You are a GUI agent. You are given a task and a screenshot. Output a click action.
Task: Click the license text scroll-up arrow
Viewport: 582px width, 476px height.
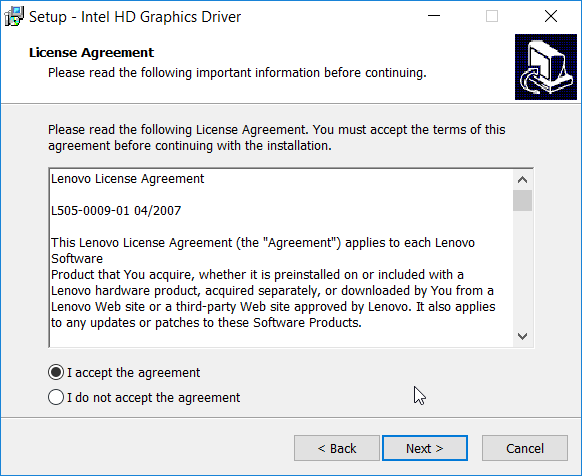(522, 180)
